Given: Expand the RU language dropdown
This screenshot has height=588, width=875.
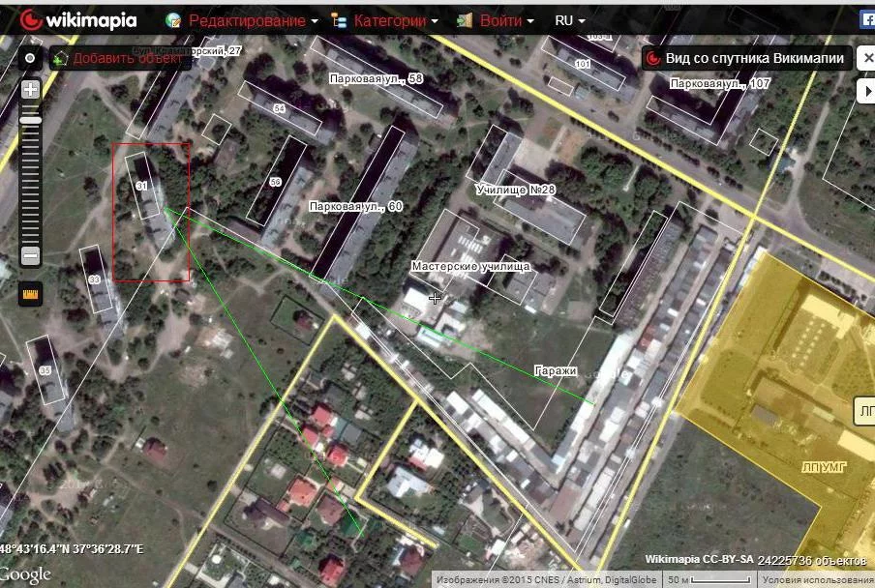Looking at the screenshot, I should [570, 21].
